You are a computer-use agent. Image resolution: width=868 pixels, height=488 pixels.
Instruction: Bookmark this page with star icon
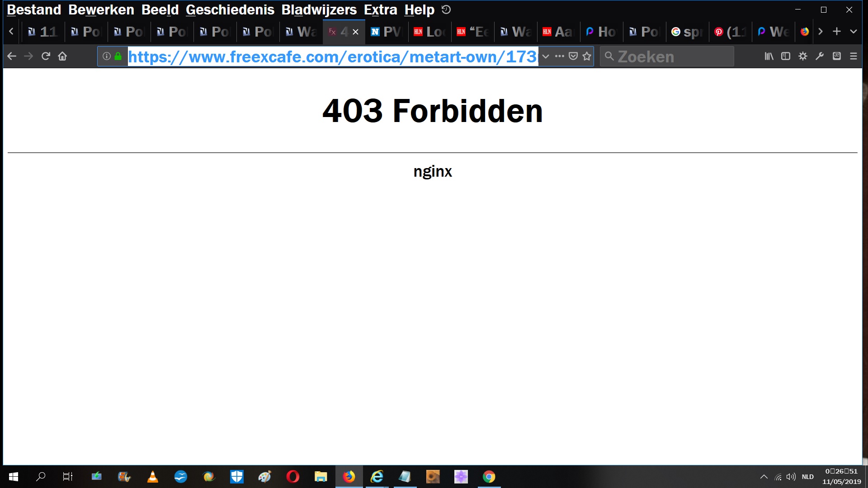[587, 56]
